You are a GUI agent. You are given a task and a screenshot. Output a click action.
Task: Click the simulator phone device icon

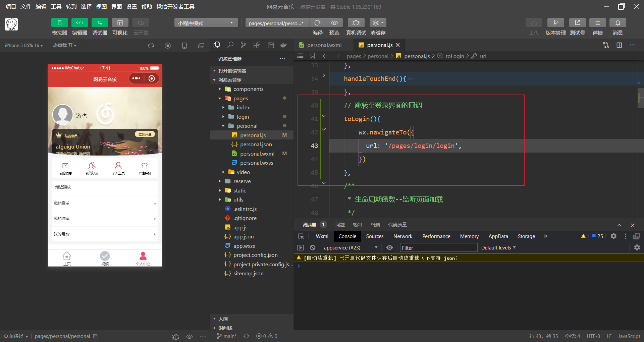184,46
